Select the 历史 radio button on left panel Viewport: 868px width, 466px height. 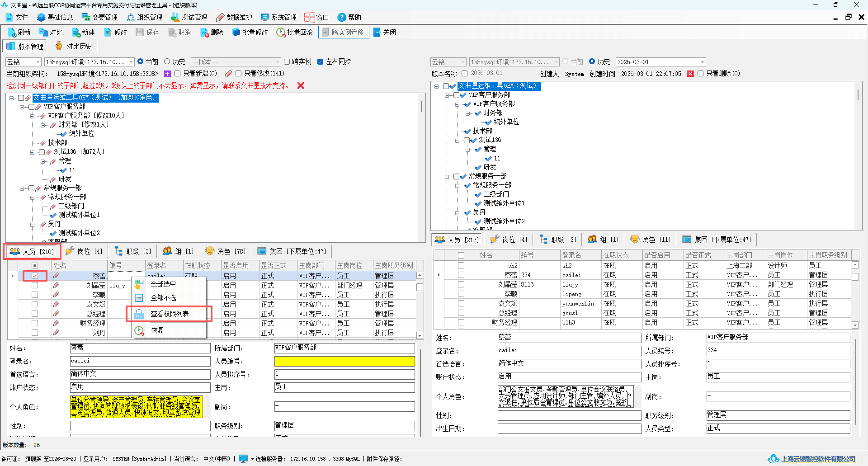pos(167,61)
